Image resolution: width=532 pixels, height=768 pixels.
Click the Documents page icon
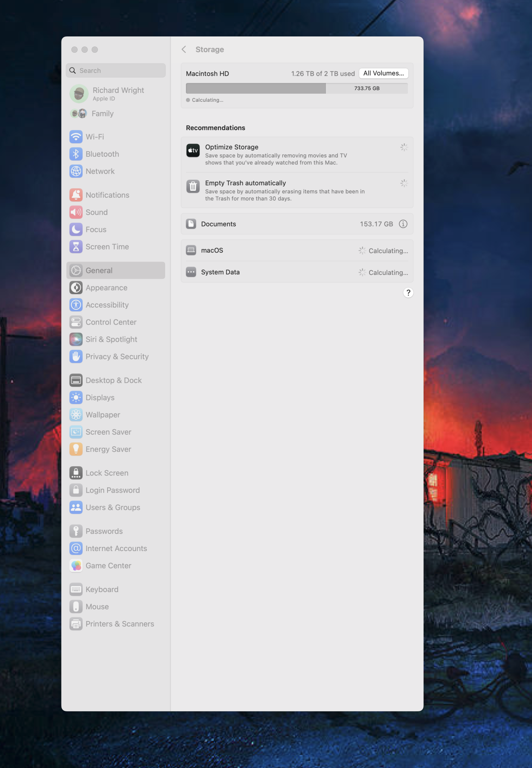click(x=191, y=224)
